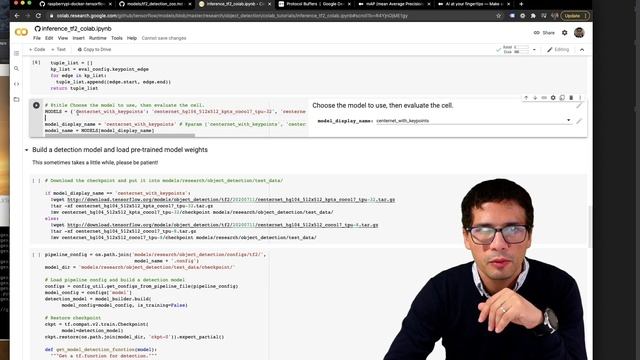The width and height of the screenshot is (640, 360).
Task: Open the View menu
Action: click(x=63, y=38)
